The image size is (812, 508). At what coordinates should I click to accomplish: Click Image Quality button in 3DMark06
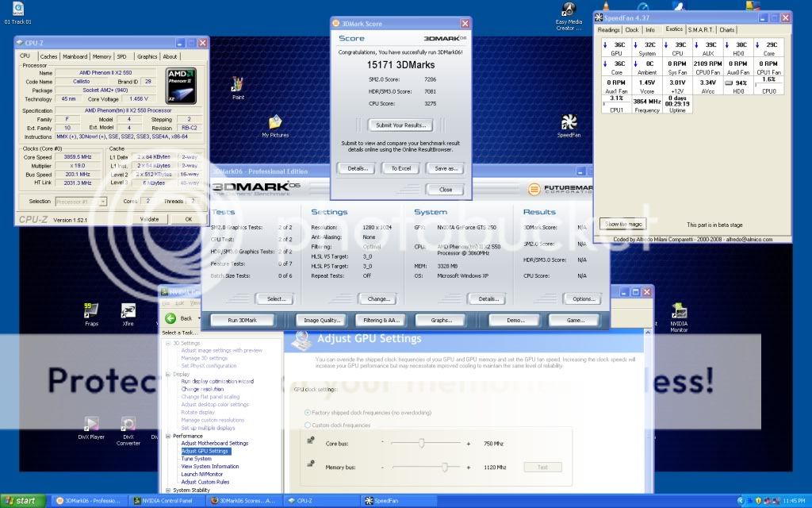point(322,321)
